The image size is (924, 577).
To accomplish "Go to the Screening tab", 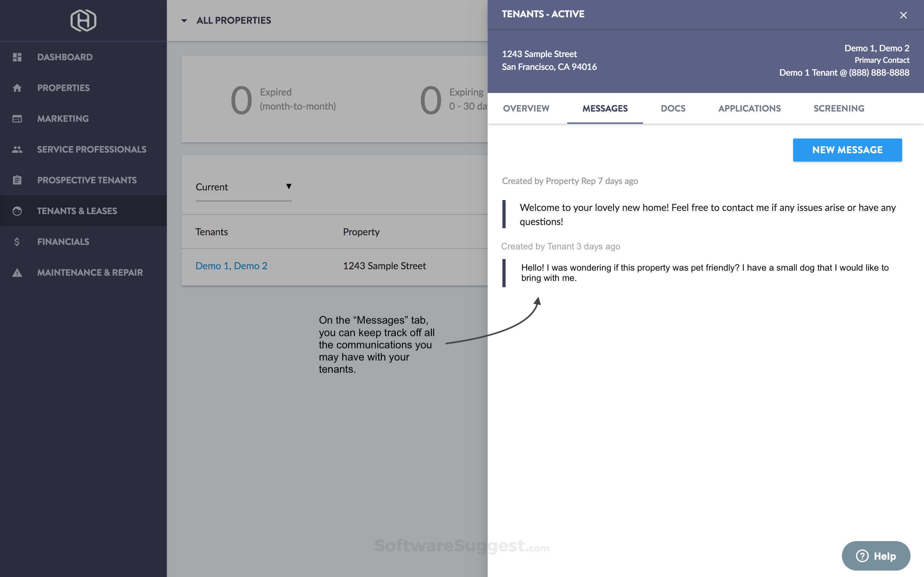I will (838, 108).
